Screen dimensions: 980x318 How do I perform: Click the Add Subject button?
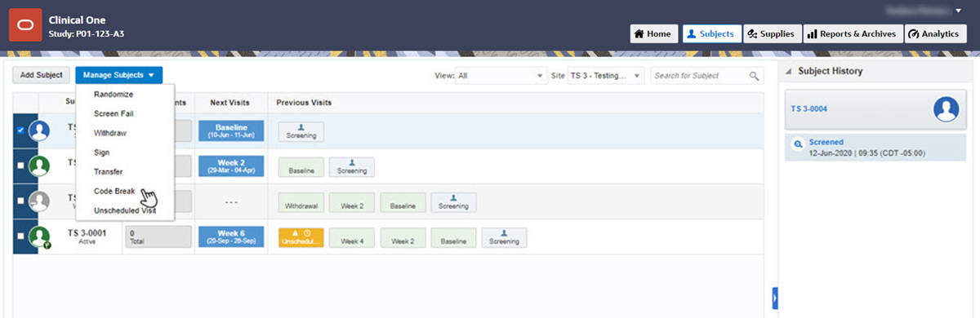click(42, 75)
